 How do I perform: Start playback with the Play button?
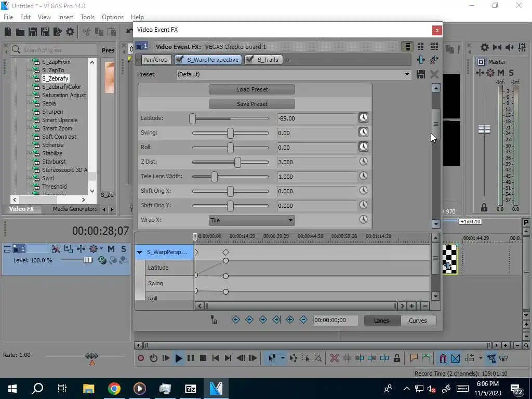[x=179, y=358]
